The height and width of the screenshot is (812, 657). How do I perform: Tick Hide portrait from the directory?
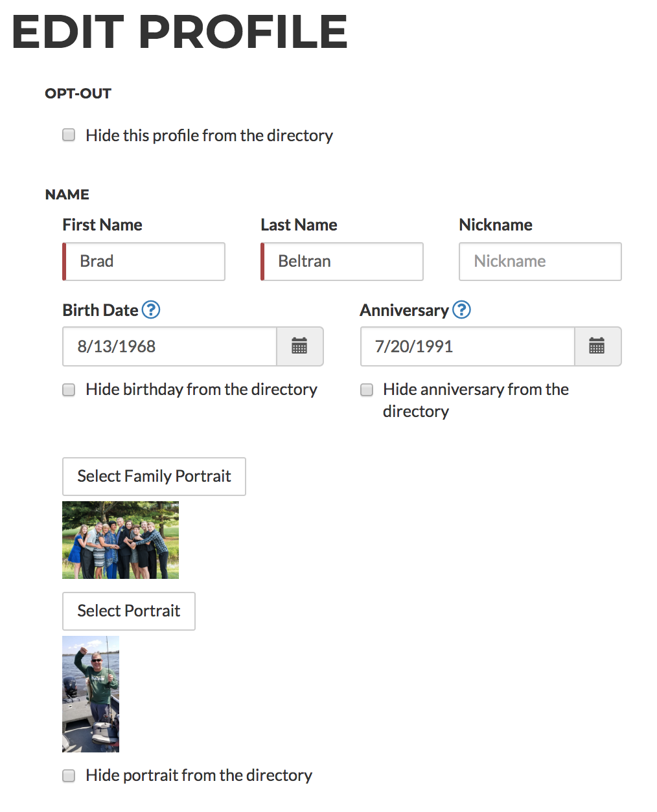(x=69, y=775)
